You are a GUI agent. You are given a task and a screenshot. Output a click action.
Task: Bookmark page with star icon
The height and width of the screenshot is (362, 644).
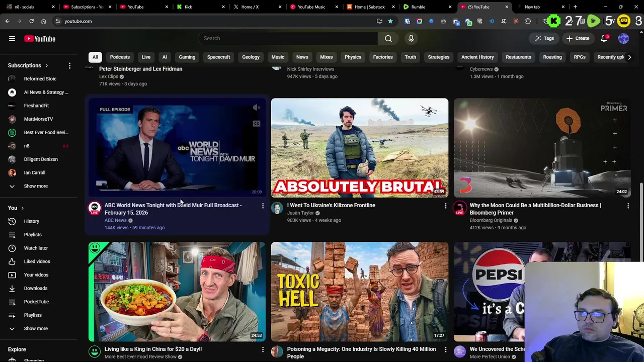390,21
